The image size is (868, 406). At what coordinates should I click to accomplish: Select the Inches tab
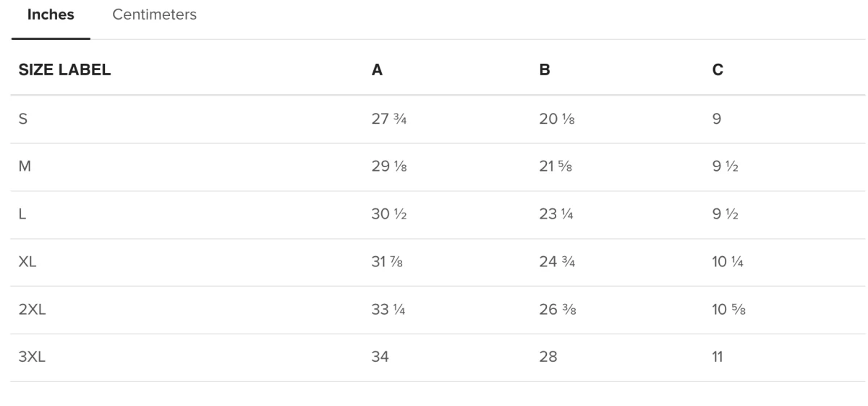coord(51,14)
